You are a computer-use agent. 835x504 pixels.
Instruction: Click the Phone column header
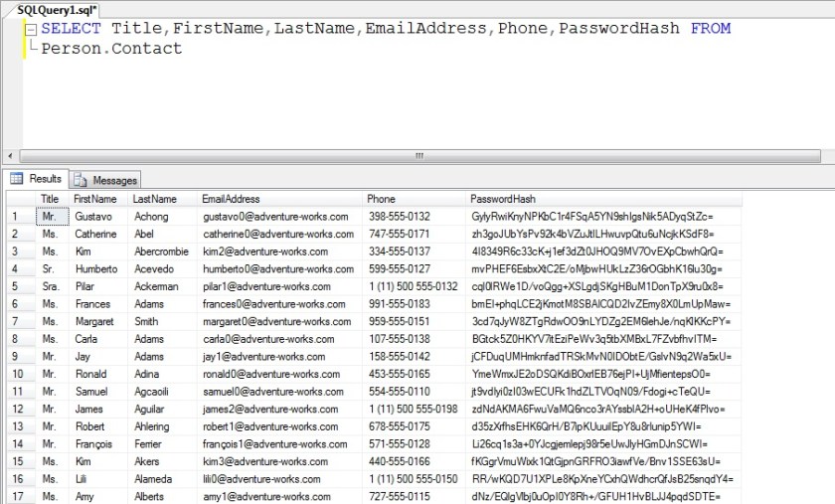pos(381,199)
